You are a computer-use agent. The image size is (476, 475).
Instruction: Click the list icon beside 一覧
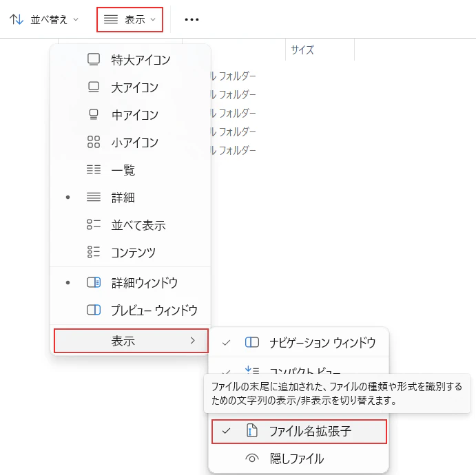(x=94, y=169)
